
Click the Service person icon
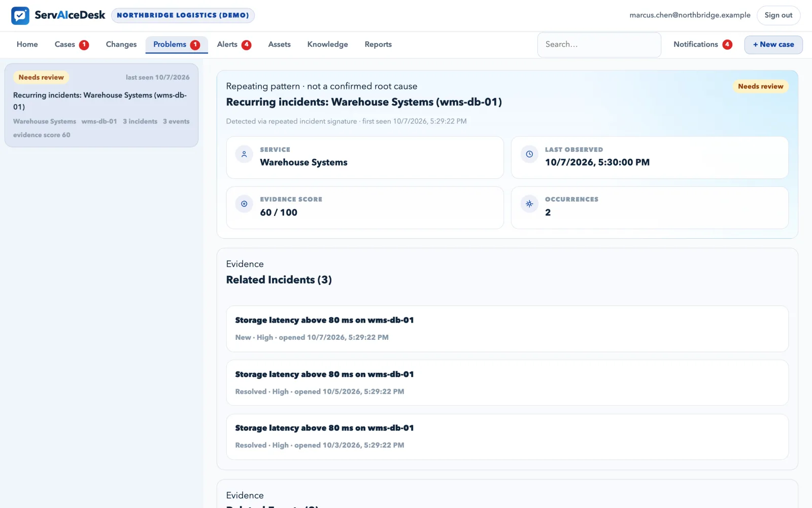(244, 154)
